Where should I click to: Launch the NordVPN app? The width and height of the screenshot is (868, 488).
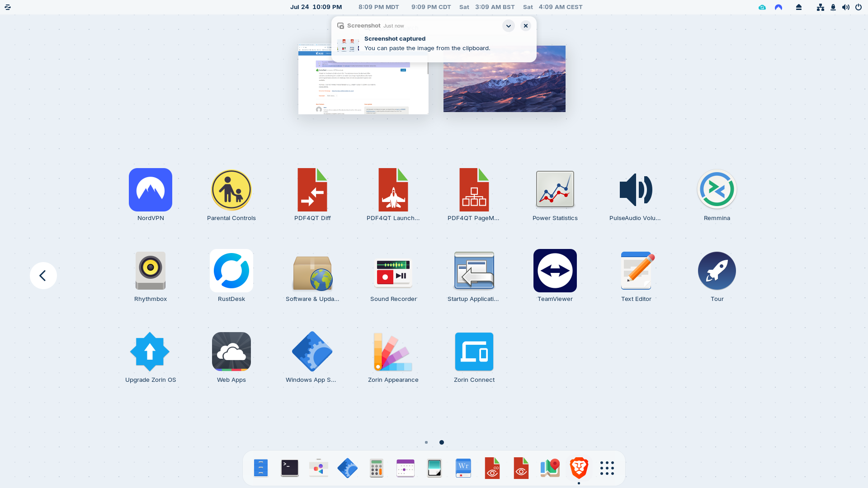(x=151, y=190)
